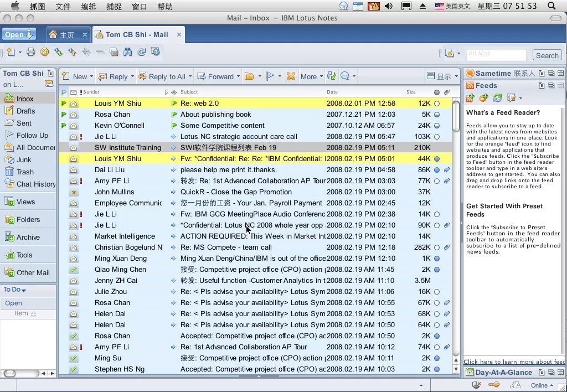Click the binoculars Find icon
The width and height of the screenshot is (567, 392).
(128, 52)
